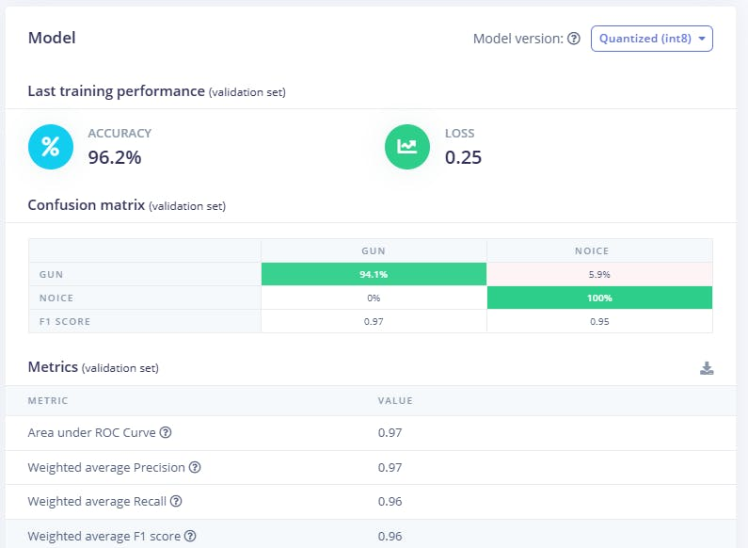Open the Quantized (int8) model version dropdown
This screenshot has height=548, width=748.
pos(651,39)
